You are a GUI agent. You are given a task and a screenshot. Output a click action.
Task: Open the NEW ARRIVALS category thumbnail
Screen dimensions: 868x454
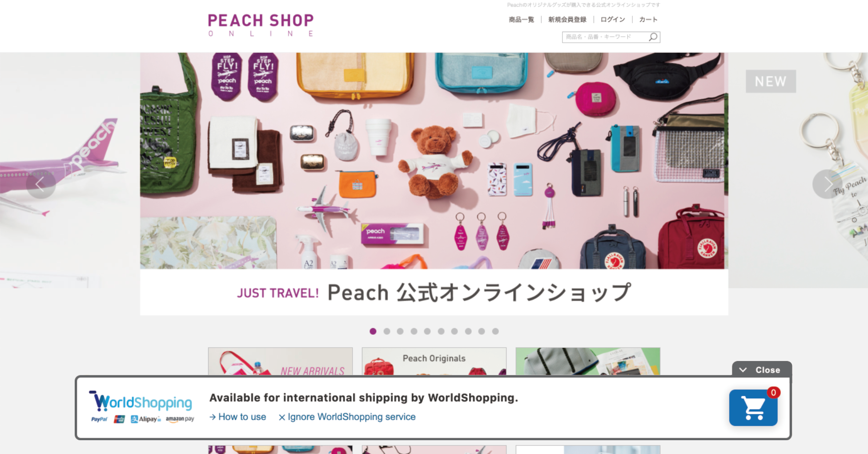point(280,361)
